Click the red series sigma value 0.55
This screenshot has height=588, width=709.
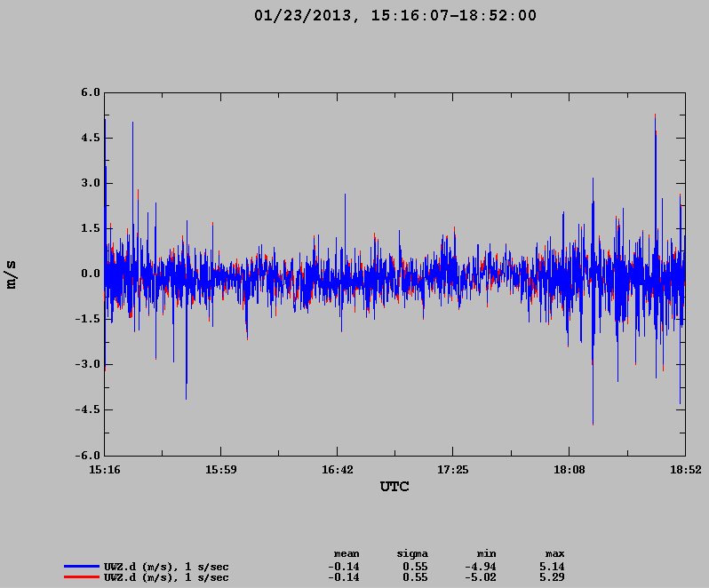pyautogui.click(x=415, y=577)
